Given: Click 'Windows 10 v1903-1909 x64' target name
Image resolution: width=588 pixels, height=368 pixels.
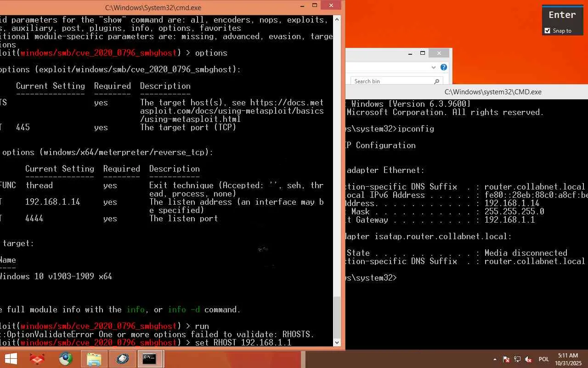Looking at the screenshot, I should (x=56, y=276).
